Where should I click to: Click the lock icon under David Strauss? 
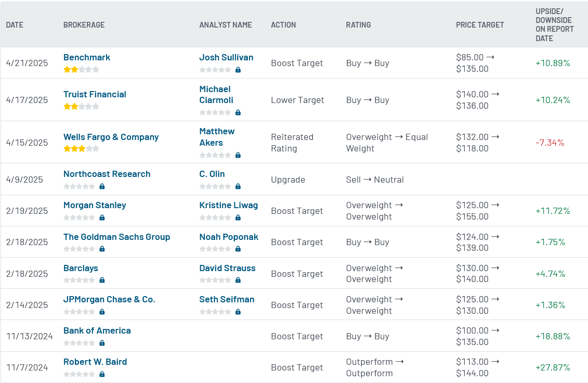[238, 280]
